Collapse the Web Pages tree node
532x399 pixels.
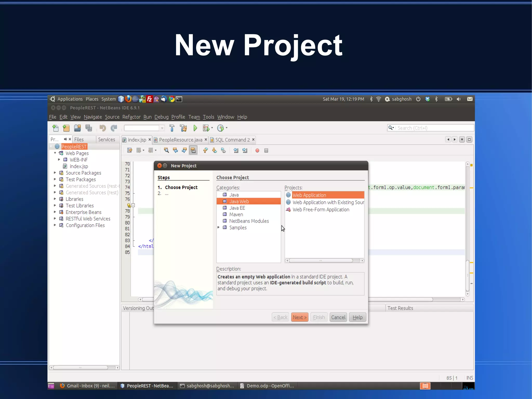point(55,153)
